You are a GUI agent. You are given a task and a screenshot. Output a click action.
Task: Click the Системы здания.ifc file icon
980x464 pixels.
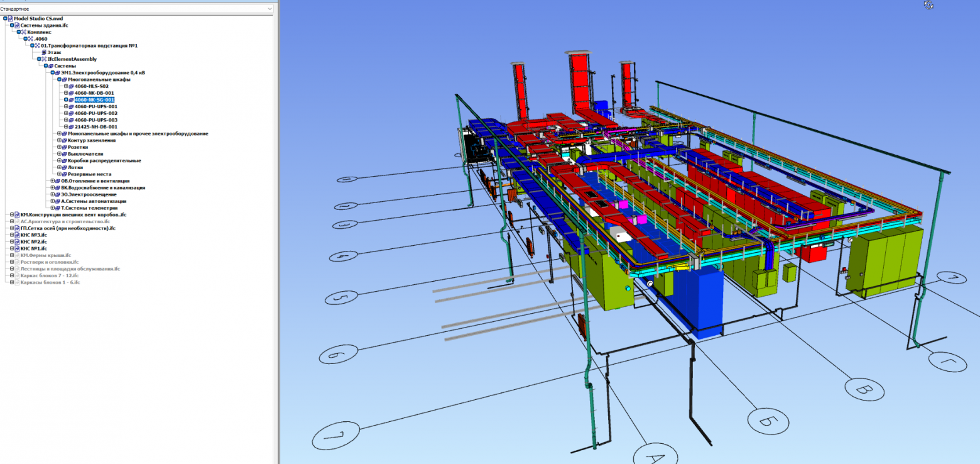18,25
